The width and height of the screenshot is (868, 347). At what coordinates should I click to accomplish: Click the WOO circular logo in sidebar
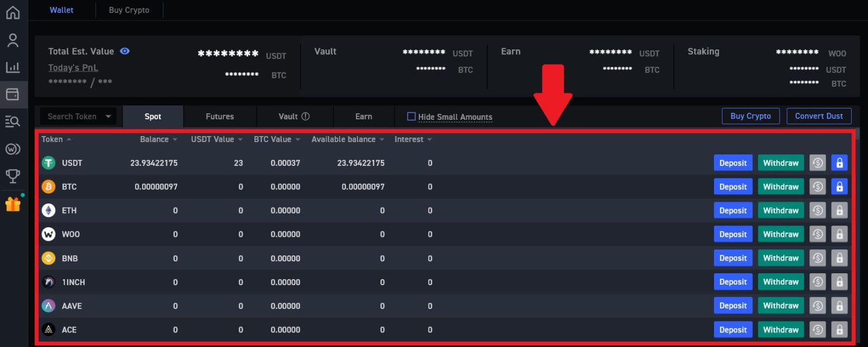click(12, 149)
